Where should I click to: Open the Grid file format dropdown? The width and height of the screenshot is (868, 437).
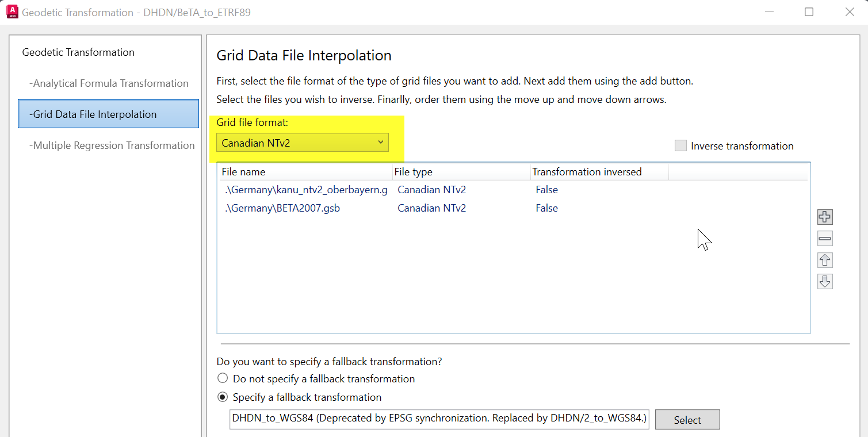click(x=303, y=143)
